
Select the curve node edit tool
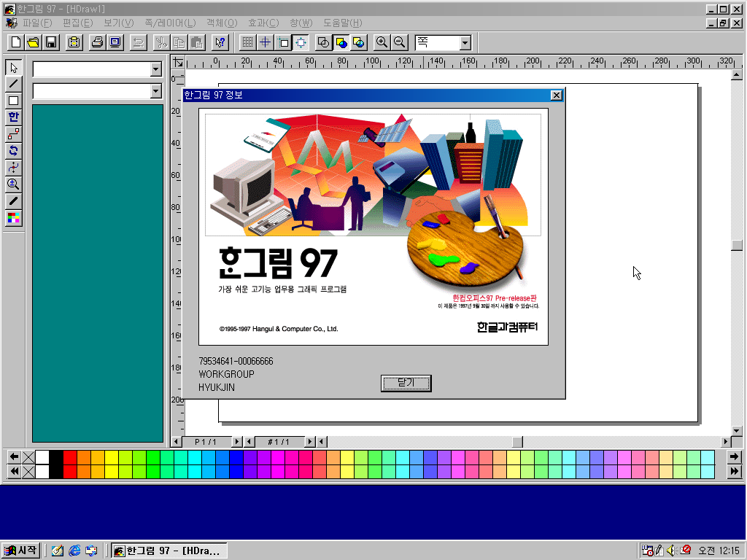click(x=13, y=167)
